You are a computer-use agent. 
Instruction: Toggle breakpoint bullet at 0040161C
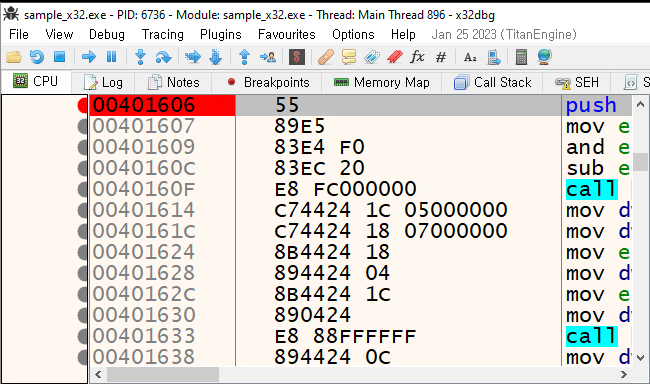click(x=82, y=231)
